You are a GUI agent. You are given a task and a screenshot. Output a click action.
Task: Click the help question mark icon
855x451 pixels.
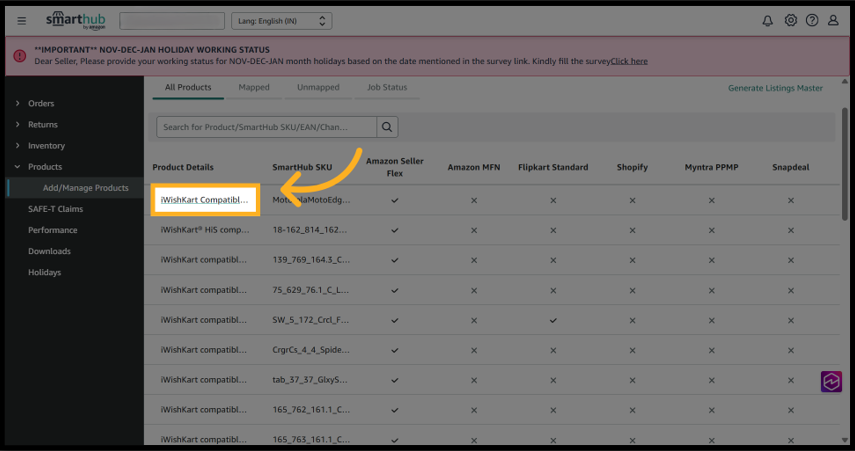tap(811, 21)
